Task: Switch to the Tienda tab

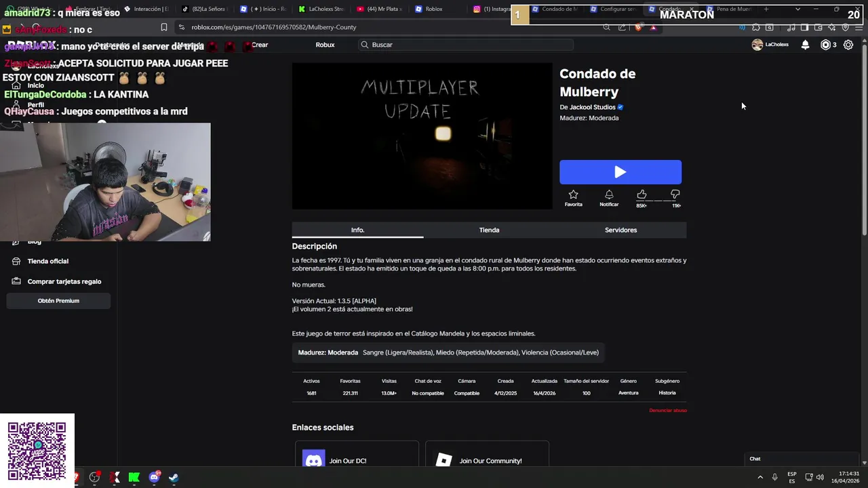Action: (x=489, y=230)
